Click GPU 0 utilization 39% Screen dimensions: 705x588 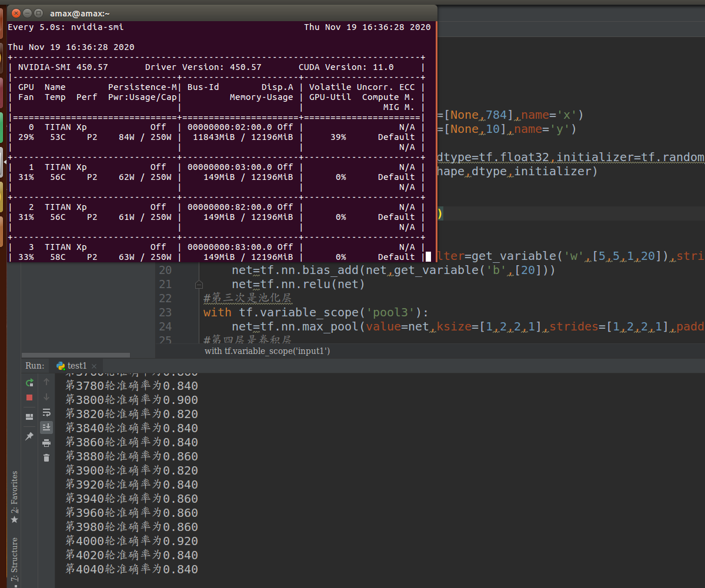(x=338, y=137)
